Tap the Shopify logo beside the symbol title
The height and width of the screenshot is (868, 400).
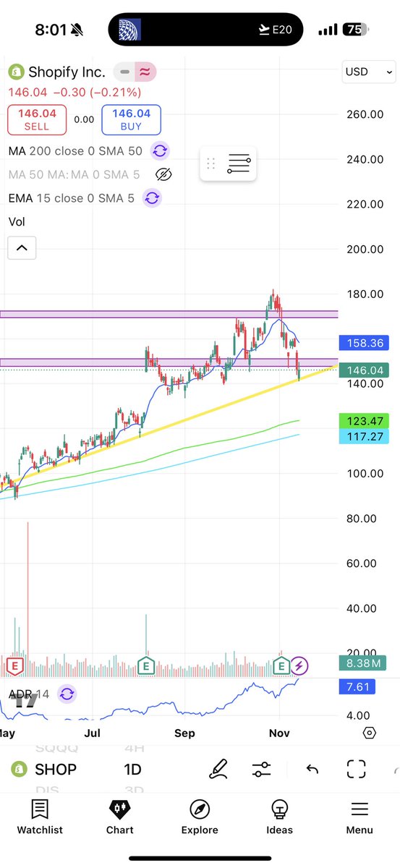click(15, 72)
